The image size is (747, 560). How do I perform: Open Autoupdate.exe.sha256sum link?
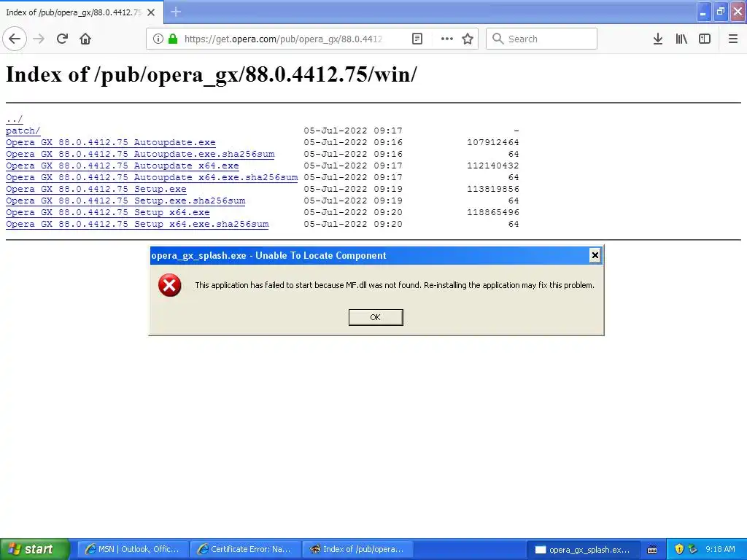click(140, 154)
